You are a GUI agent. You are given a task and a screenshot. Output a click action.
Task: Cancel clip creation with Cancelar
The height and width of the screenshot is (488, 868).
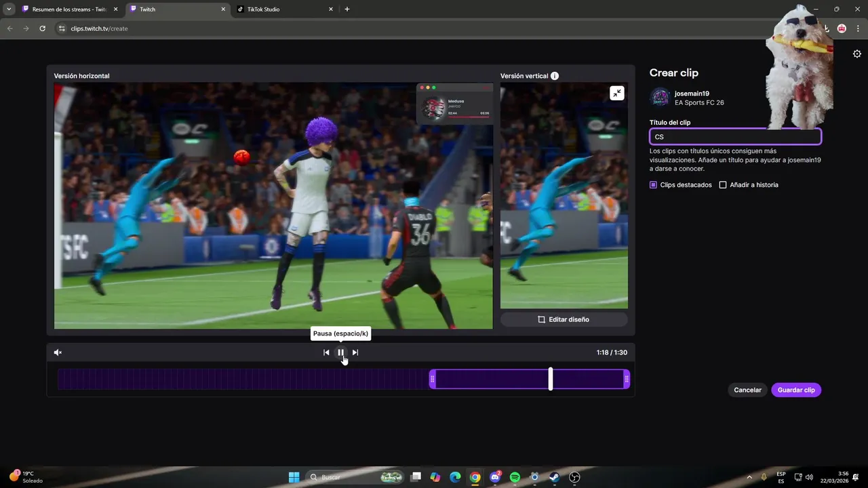[747, 390]
